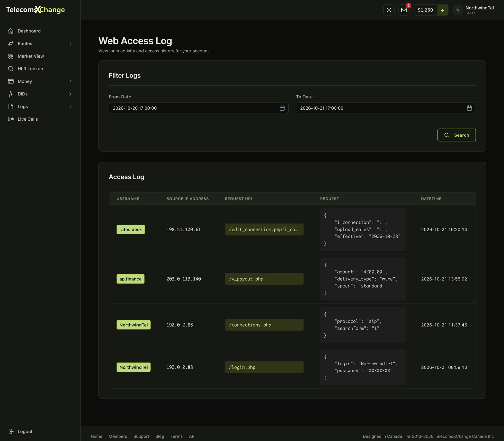The image size is (504, 441).
Task: Click the /connections.php request URI
Action: [264, 325]
